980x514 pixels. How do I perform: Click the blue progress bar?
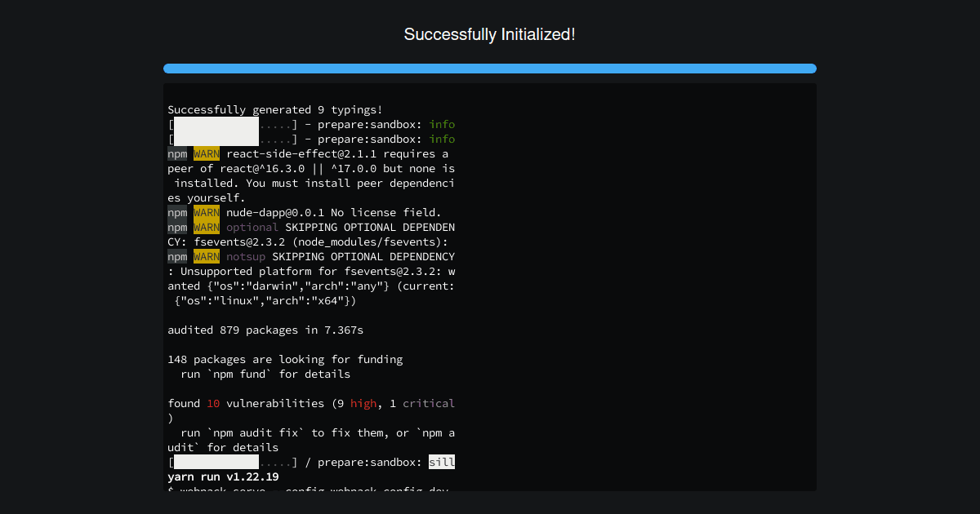coord(490,69)
